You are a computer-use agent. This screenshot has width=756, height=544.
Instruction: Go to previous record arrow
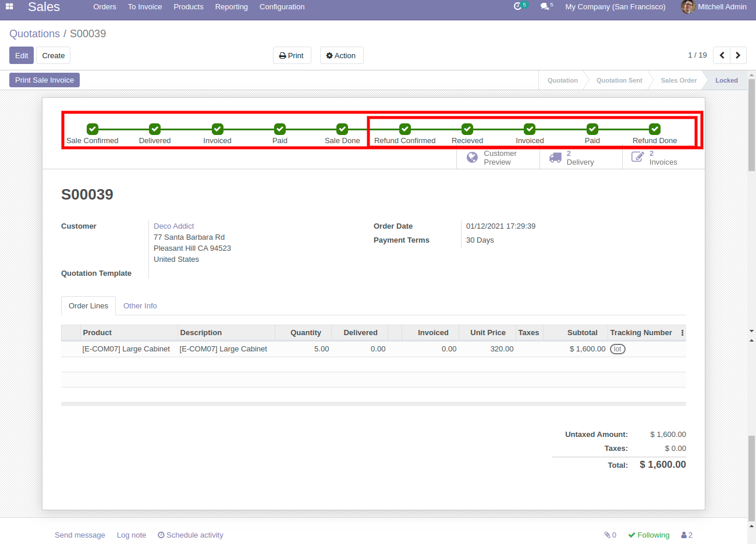click(x=722, y=55)
